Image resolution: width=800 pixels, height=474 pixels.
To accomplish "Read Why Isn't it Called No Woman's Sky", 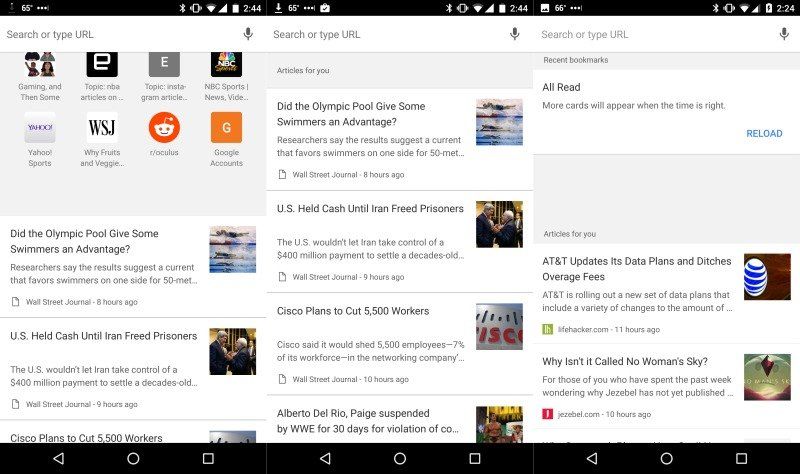I will [625, 361].
